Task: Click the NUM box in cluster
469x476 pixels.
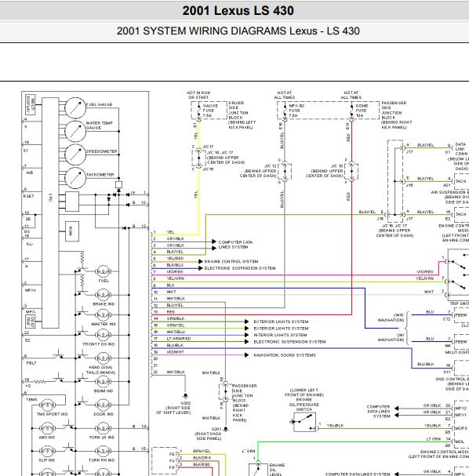Action: click(72, 231)
